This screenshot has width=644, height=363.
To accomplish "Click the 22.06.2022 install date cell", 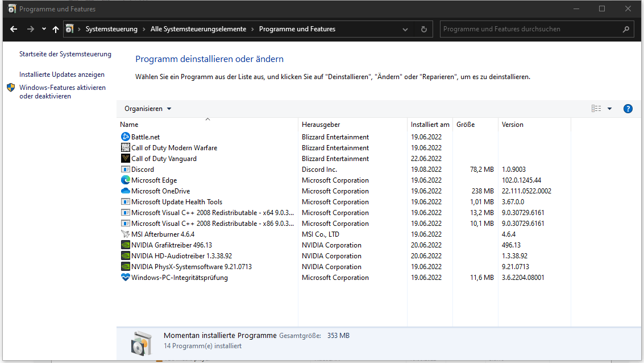I will 426,158.
